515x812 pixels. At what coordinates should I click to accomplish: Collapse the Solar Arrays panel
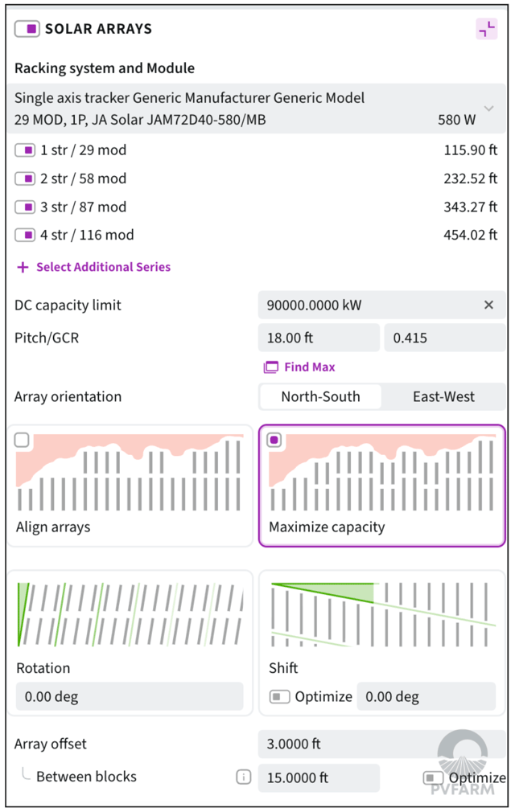486,29
